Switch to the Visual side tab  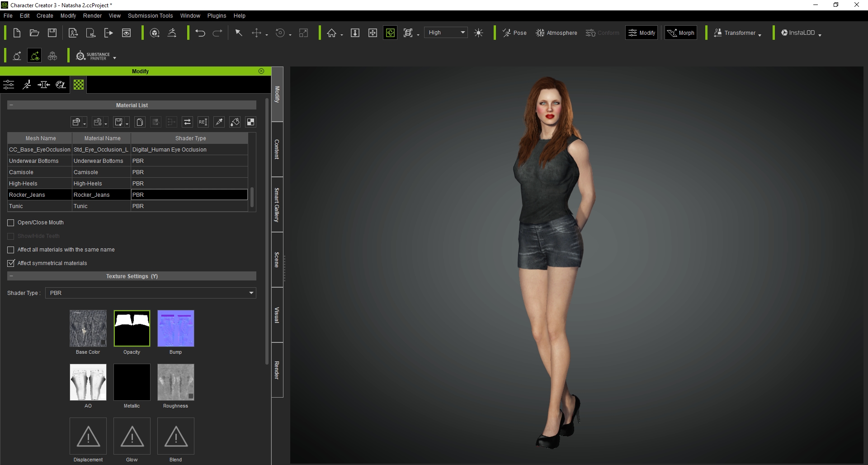277,315
